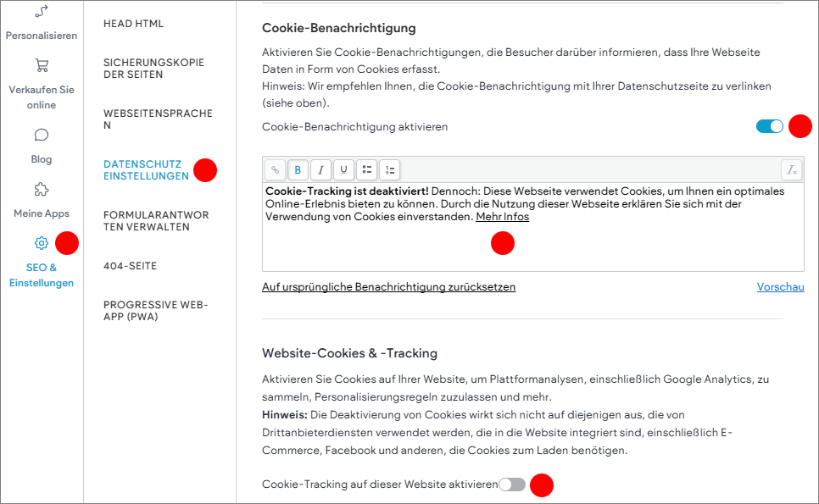Click the Vorschau link
Image resolution: width=819 pixels, height=504 pixels.
[x=780, y=287]
